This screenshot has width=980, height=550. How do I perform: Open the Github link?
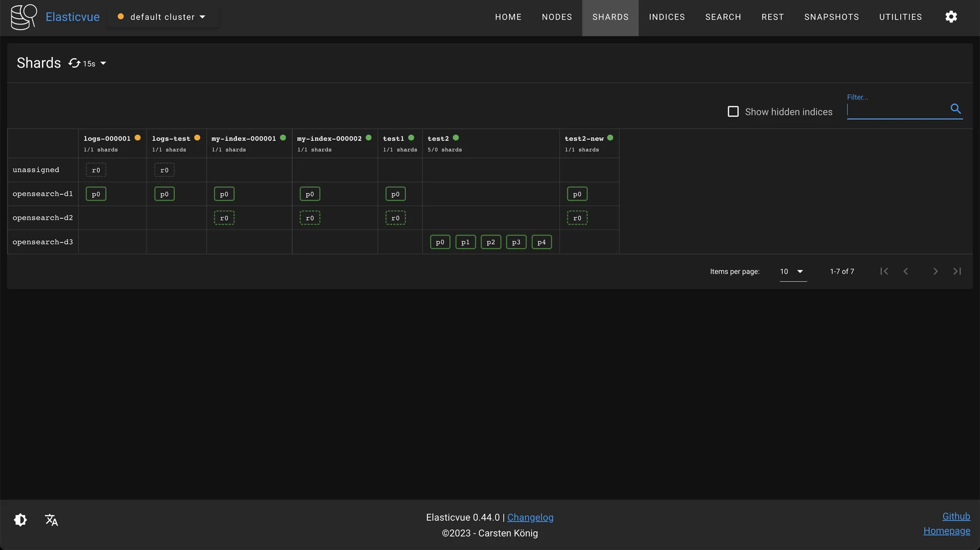(956, 516)
